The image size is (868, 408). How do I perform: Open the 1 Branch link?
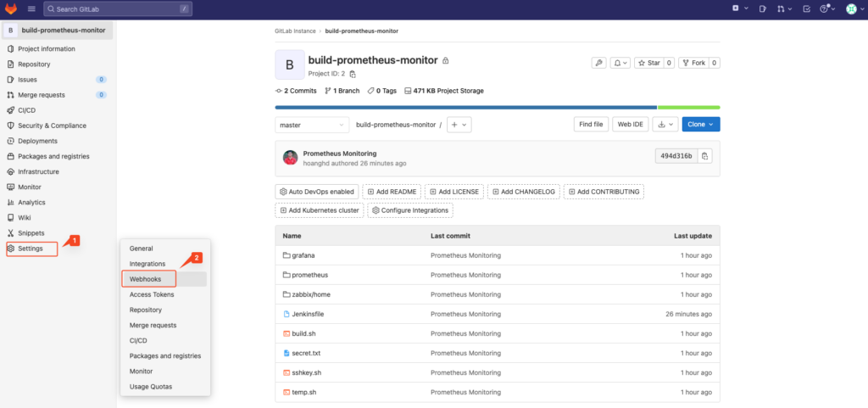(x=342, y=91)
